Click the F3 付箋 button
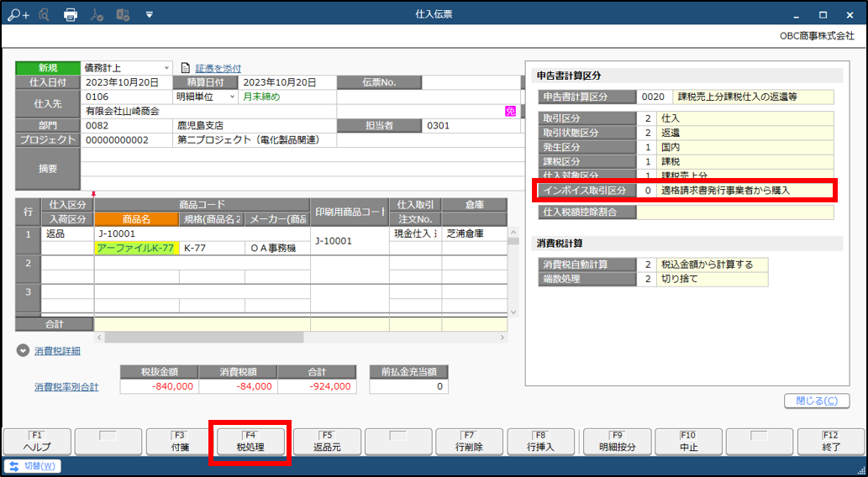The height and width of the screenshot is (477, 868). 180,442
